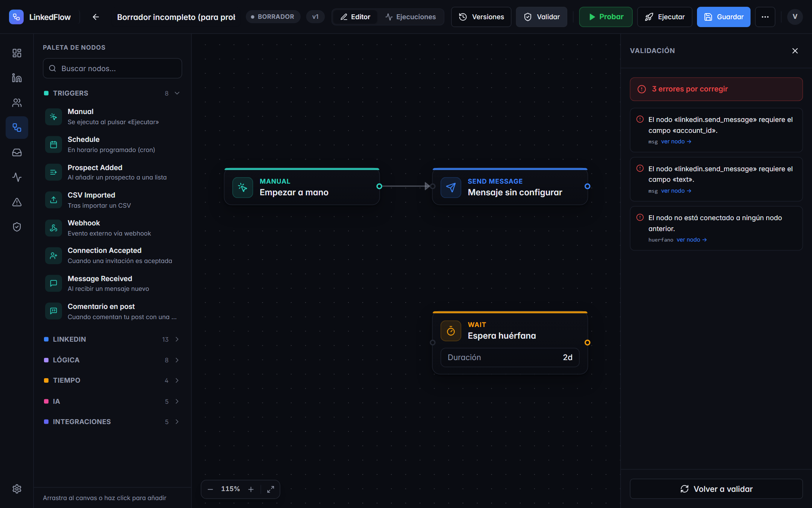
Task: Add the Connection Accepted trigger node
Action: click(x=112, y=256)
